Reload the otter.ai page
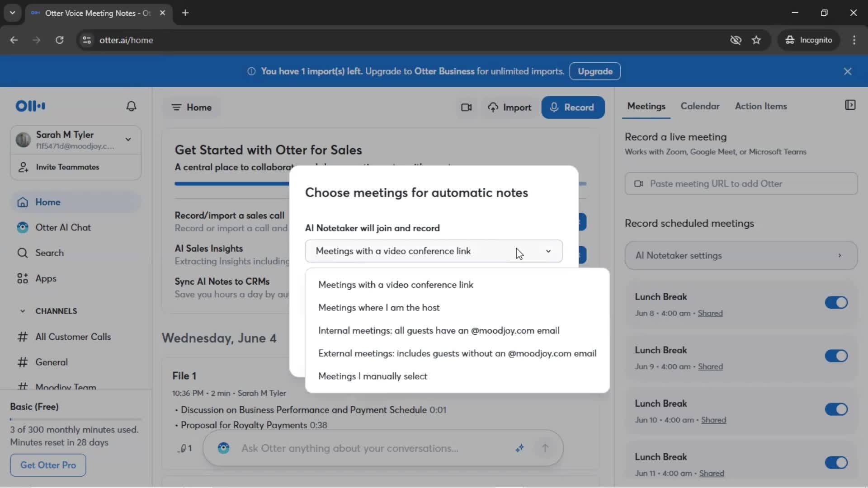Viewport: 868px width, 488px height. [59, 40]
